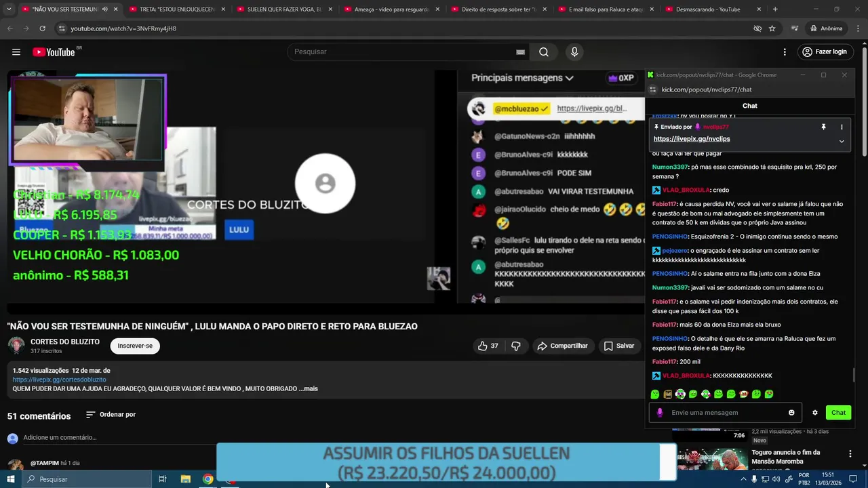Open livepix.gg/nvclips pinned link in Kick chat
The height and width of the screenshot is (488, 868).
coord(692,139)
